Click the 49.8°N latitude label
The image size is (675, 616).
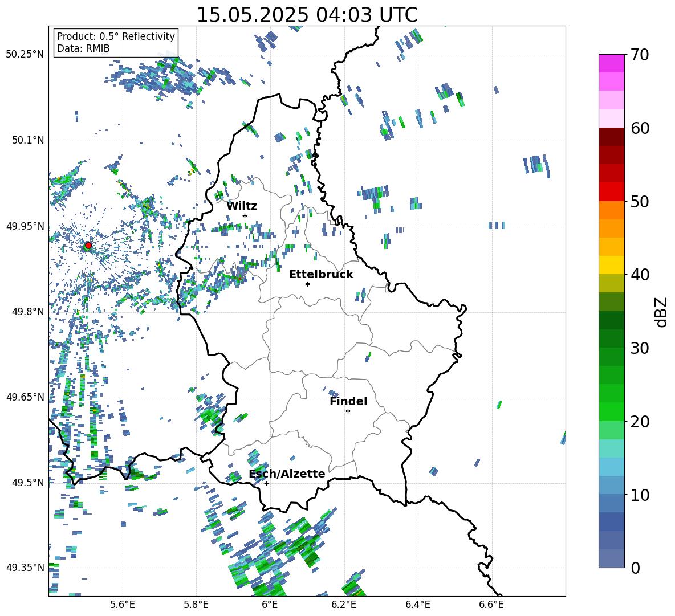(28, 312)
